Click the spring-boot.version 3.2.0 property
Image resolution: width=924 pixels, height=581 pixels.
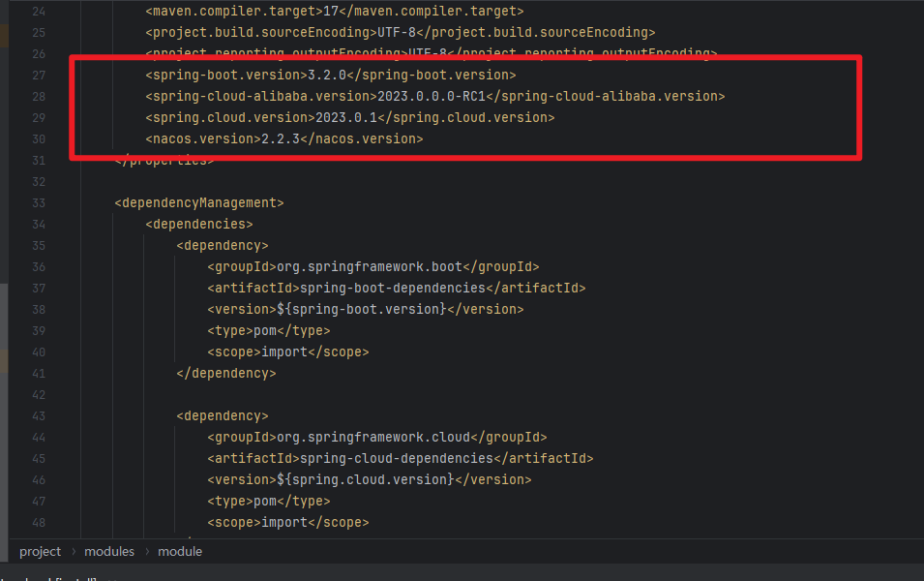tap(331, 75)
